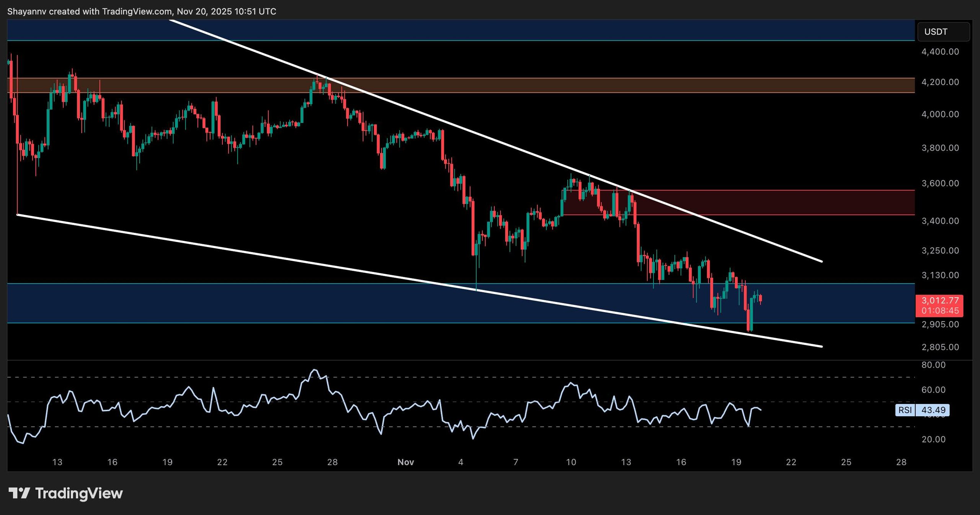Click the latest candle at chart's right edge
Image resolution: width=980 pixels, height=515 pixels.
[x=760, y=298]
